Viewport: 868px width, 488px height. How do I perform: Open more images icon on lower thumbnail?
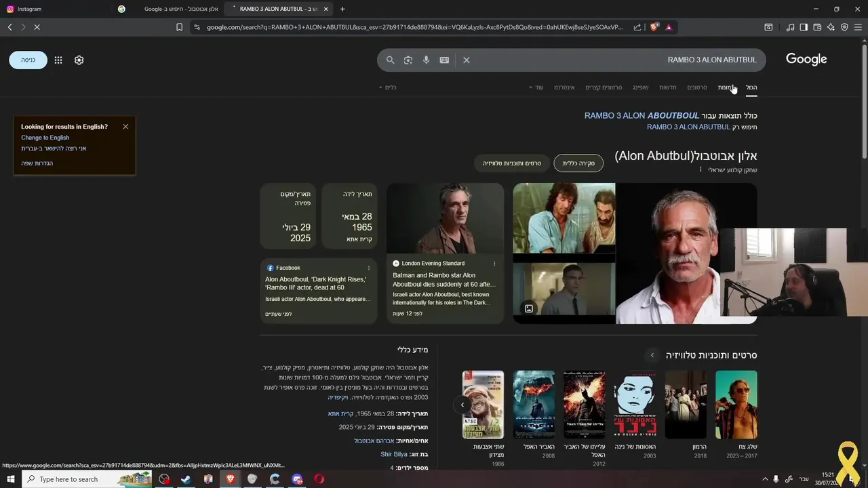click(x=529, y=308)
